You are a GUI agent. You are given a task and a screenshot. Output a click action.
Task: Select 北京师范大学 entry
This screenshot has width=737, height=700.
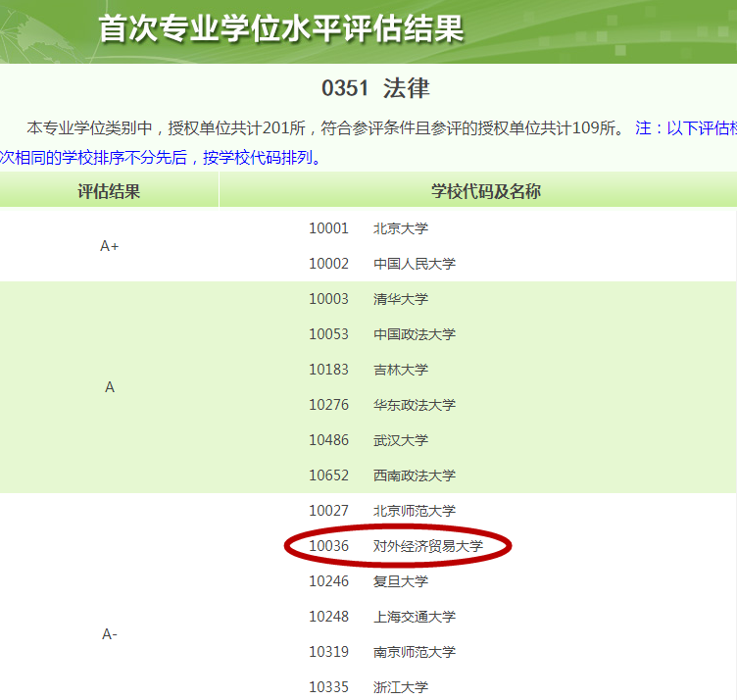[415, 511]
